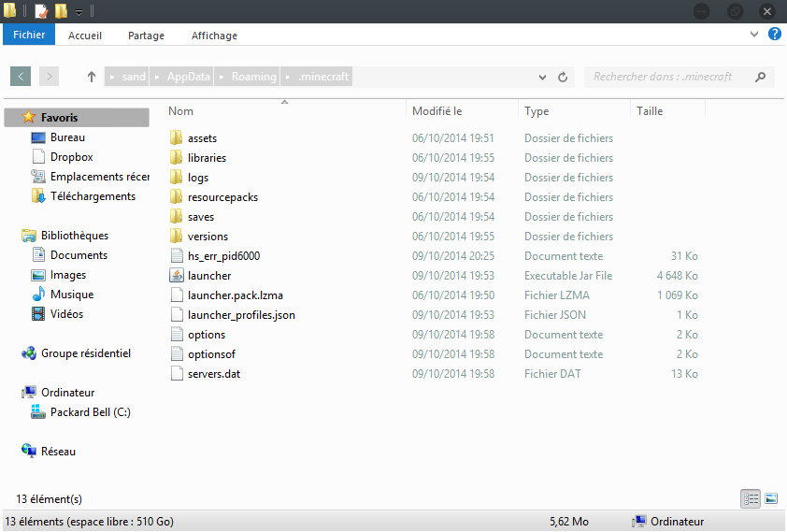Select the assets folder icon
787x532 pixels.
point(176,137)
